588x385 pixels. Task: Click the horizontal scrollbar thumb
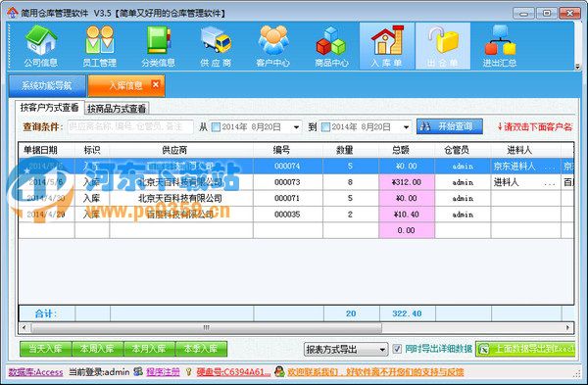[x=207, y=328]
